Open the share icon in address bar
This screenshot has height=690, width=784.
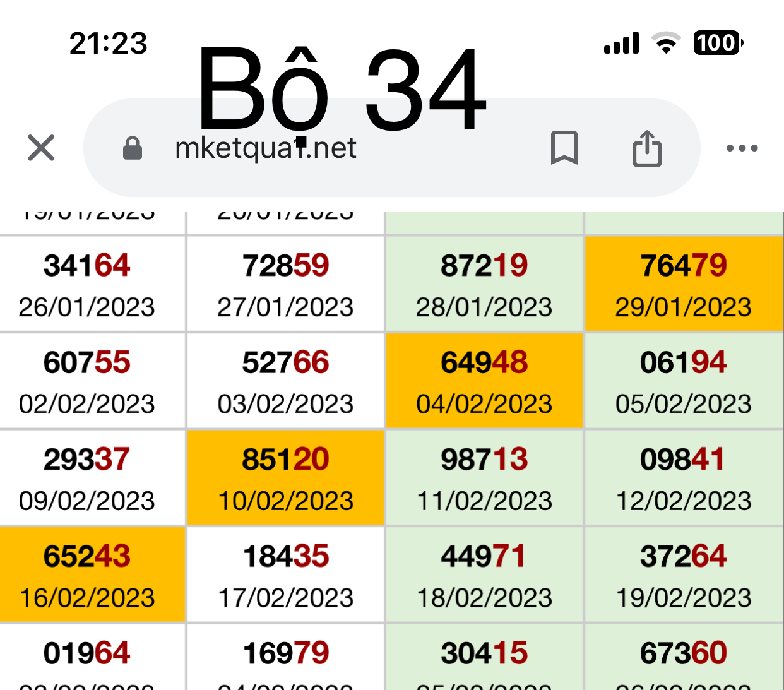pyautogui.click(x=647, y=148)
